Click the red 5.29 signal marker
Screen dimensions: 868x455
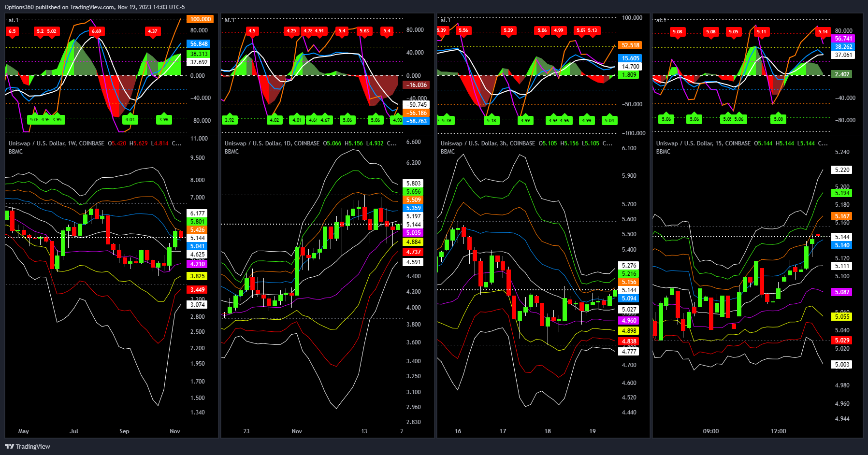(508, 30)
